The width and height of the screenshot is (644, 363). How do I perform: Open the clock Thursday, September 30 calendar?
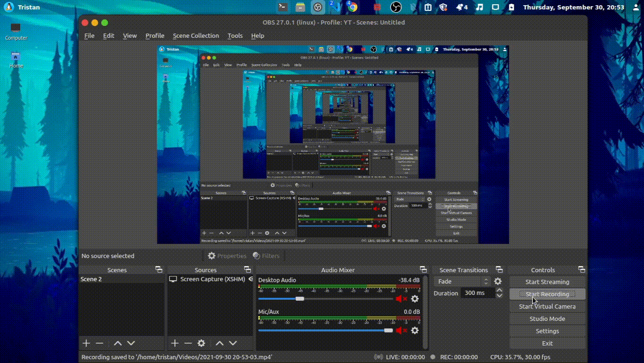point(573,7)
